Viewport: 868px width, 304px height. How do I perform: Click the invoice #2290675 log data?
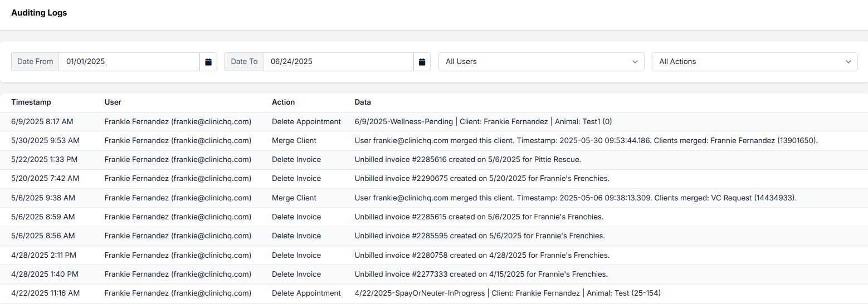point(482,179)
